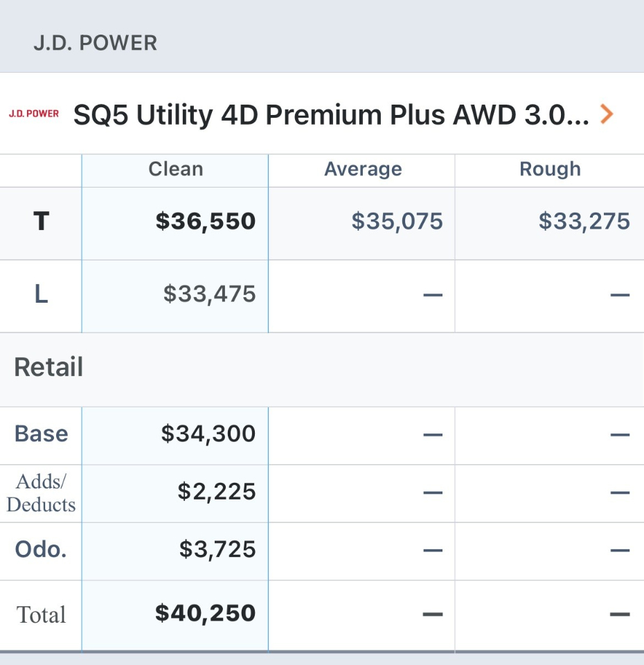The height and width of the screenshot is (665, 644).
Task: Click the $33,475 clean loan value
Action: (209, 294)
